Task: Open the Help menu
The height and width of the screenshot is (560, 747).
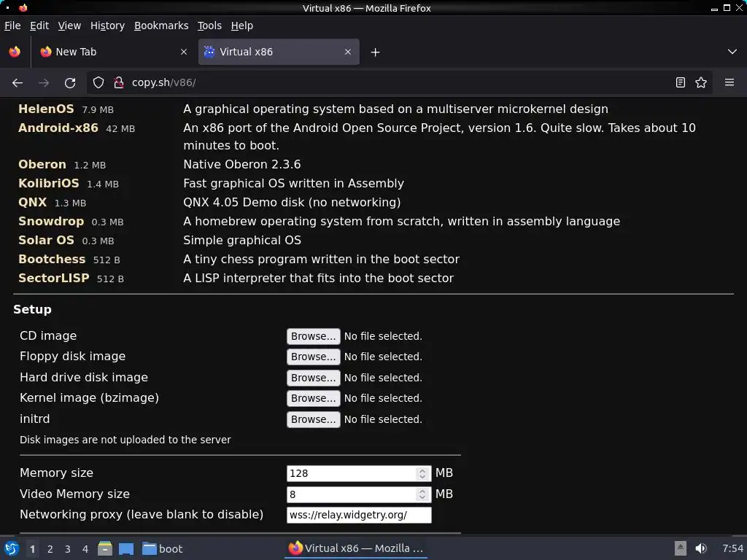Action: point(242,26)
